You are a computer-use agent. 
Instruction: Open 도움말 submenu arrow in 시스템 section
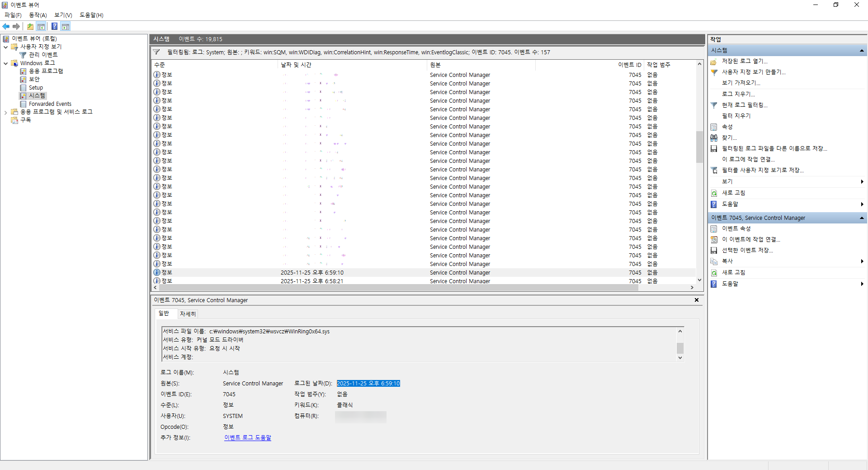click(x=862, y=204)
